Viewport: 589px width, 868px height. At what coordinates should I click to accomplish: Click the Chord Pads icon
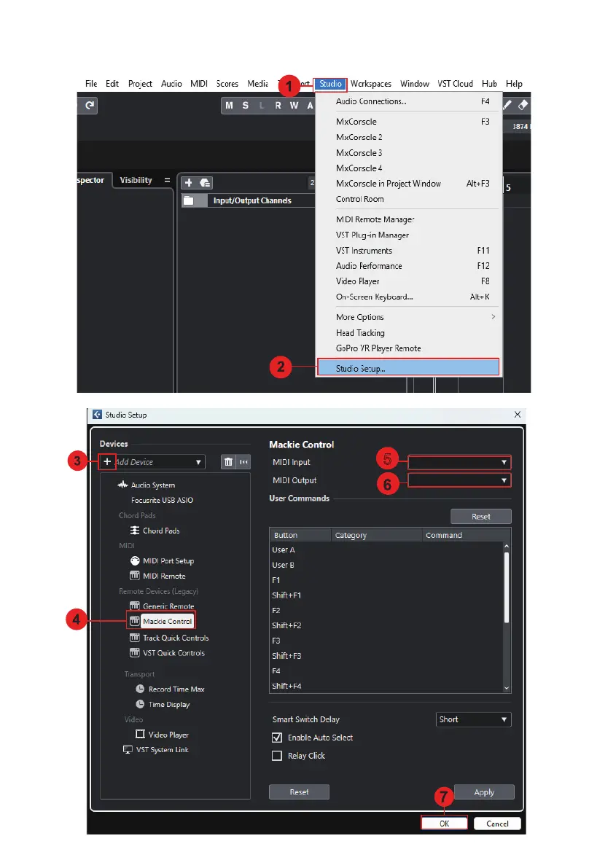135,531
